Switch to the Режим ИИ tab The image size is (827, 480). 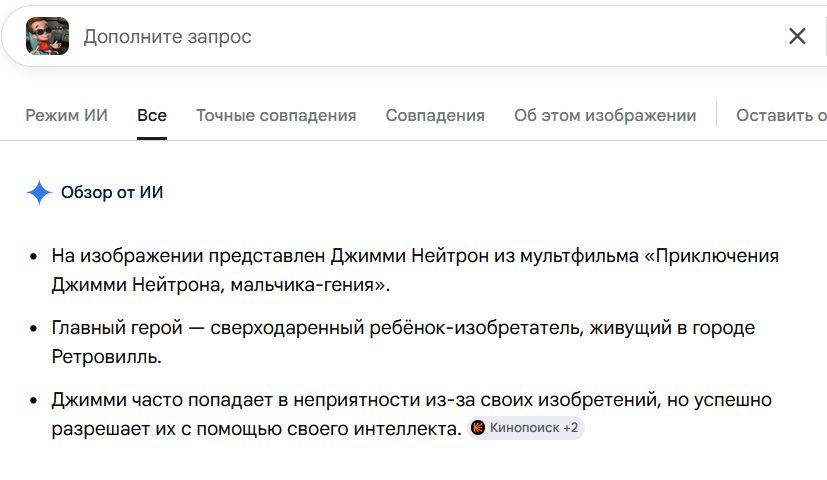pyautogui.click(x=66, y=115)
